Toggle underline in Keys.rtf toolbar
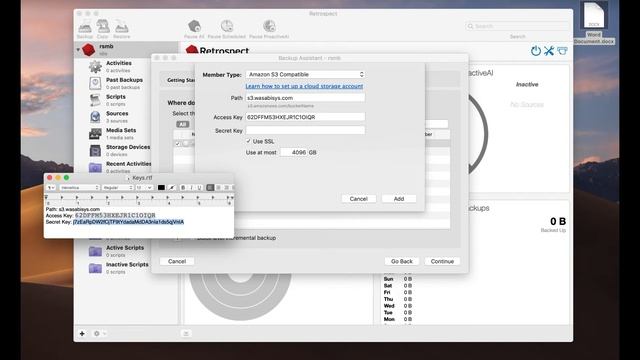Viewport: 640px width, 360px height. tap(199, 187)
